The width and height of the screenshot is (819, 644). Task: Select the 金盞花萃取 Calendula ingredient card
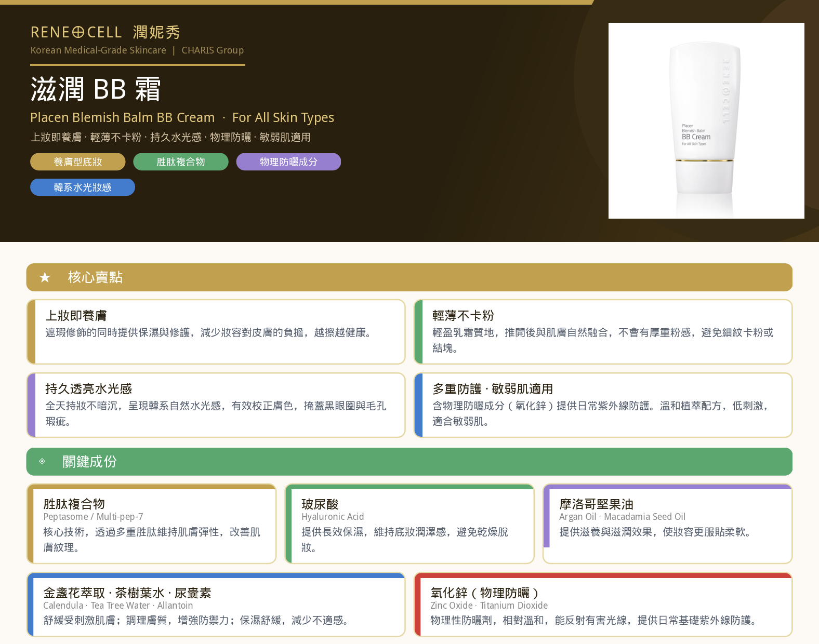click(x=216, y=605)
